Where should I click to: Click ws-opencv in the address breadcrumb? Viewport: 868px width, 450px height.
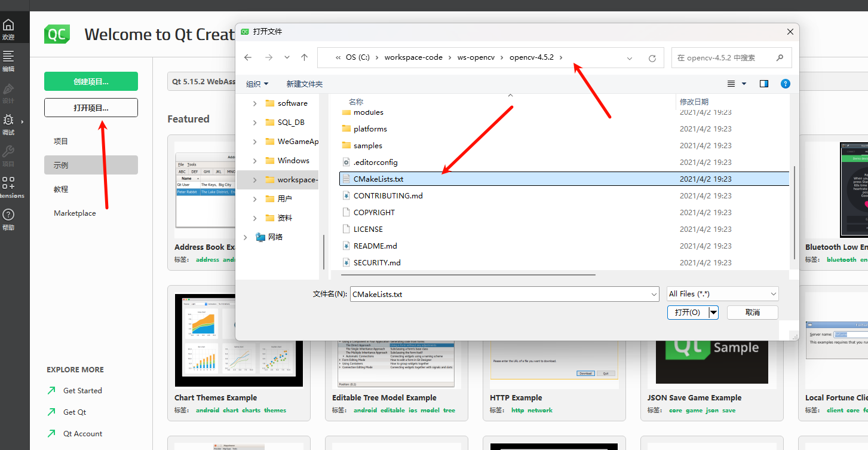coord(476,57)
